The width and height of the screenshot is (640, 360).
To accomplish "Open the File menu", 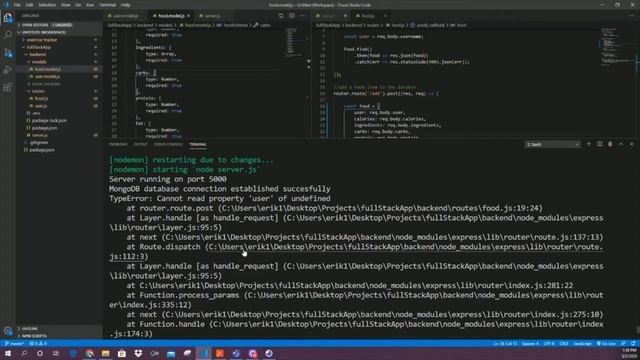I will (x=17, y=5).
